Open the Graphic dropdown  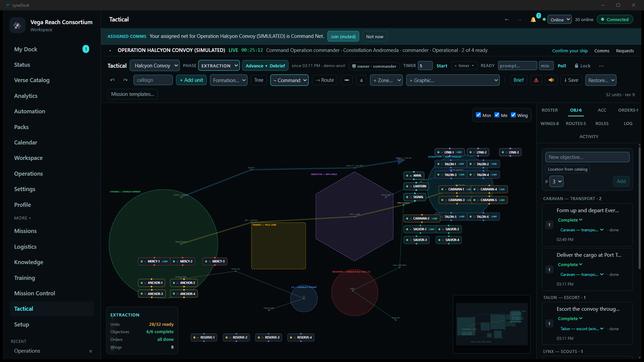click(x=453, y=80)
